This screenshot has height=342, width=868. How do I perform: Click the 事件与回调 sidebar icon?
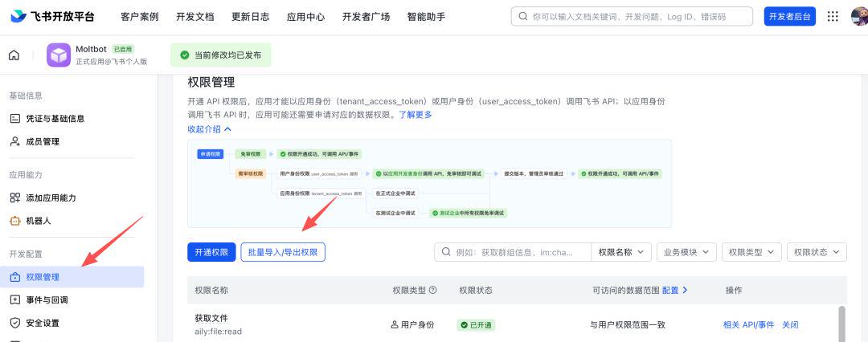15,300
